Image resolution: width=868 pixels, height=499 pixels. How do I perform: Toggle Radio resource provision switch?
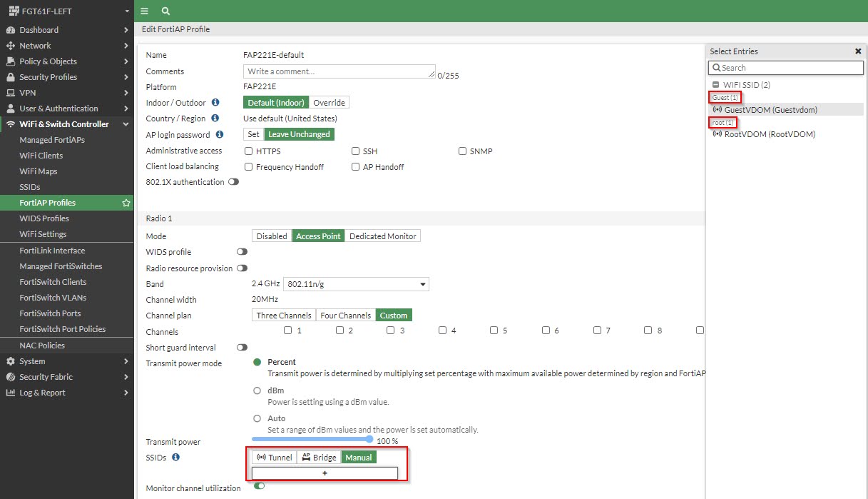click(242, 268)
